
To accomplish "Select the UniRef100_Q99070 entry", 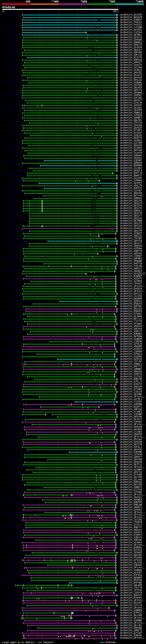I will point(131,45).
